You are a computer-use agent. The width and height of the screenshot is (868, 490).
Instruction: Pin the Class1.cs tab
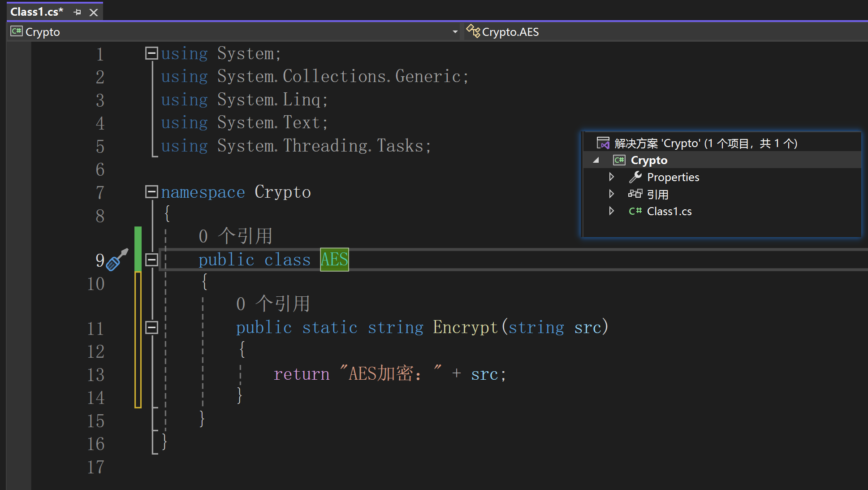coord(77,12)
